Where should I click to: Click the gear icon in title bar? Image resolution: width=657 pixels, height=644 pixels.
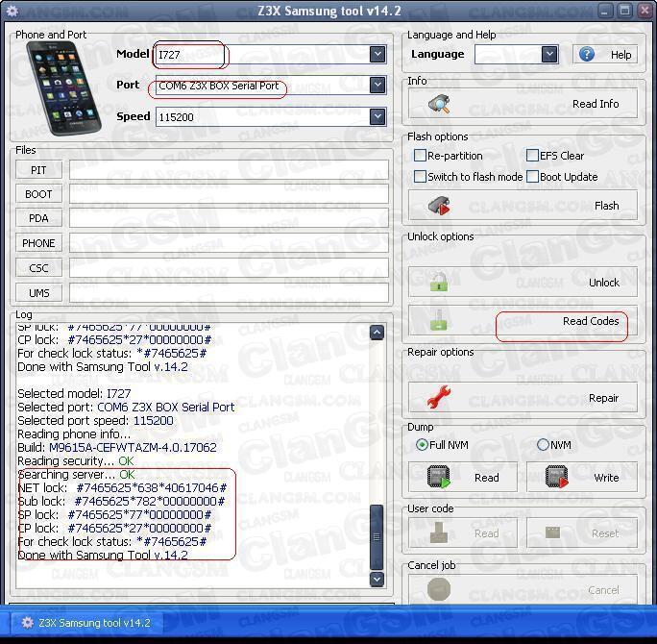(x=12, y=11)
